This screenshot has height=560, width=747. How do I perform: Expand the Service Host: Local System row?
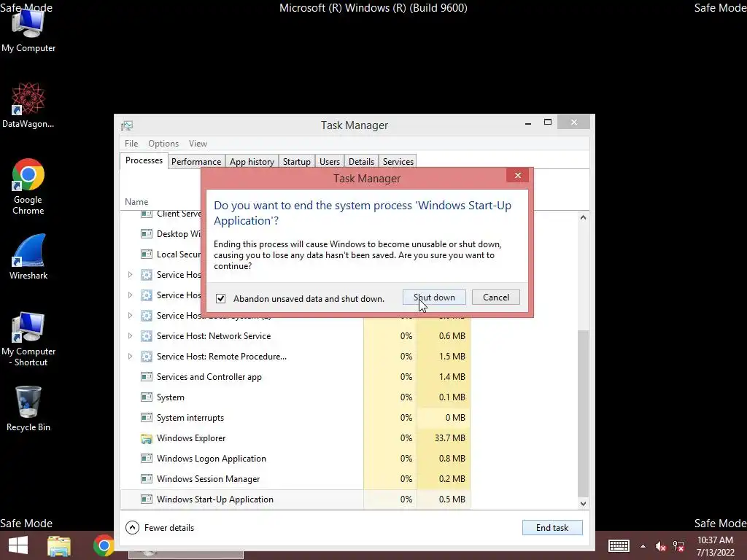click(x=130, y=316)
